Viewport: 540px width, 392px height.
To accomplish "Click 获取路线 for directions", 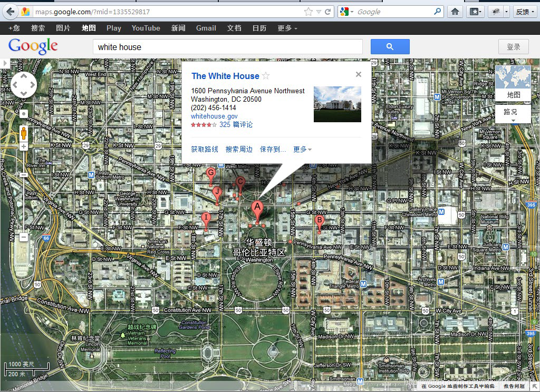I will click(x=205, y=149).
